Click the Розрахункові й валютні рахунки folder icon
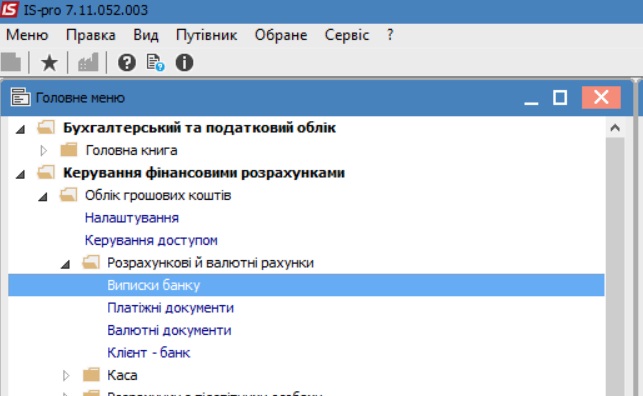Viewport: 643px width, 396px height. click(91, 262)
